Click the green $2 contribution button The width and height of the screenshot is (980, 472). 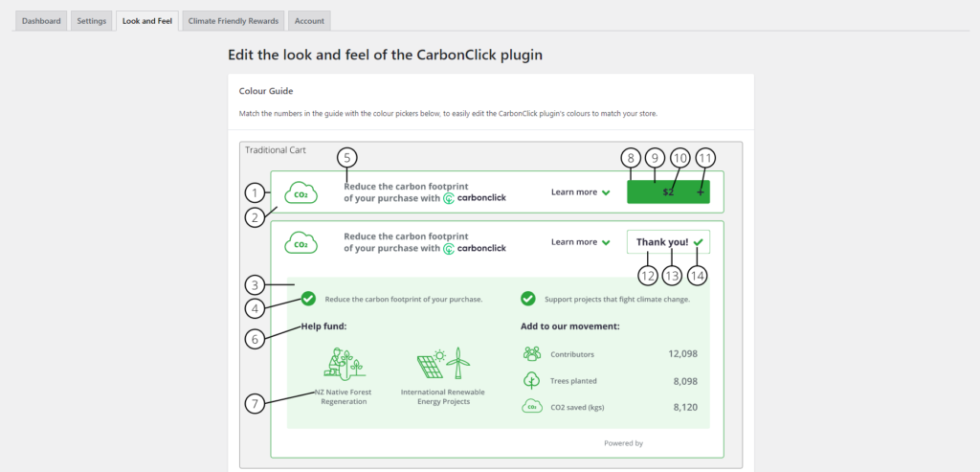click(x=668, y=191)
